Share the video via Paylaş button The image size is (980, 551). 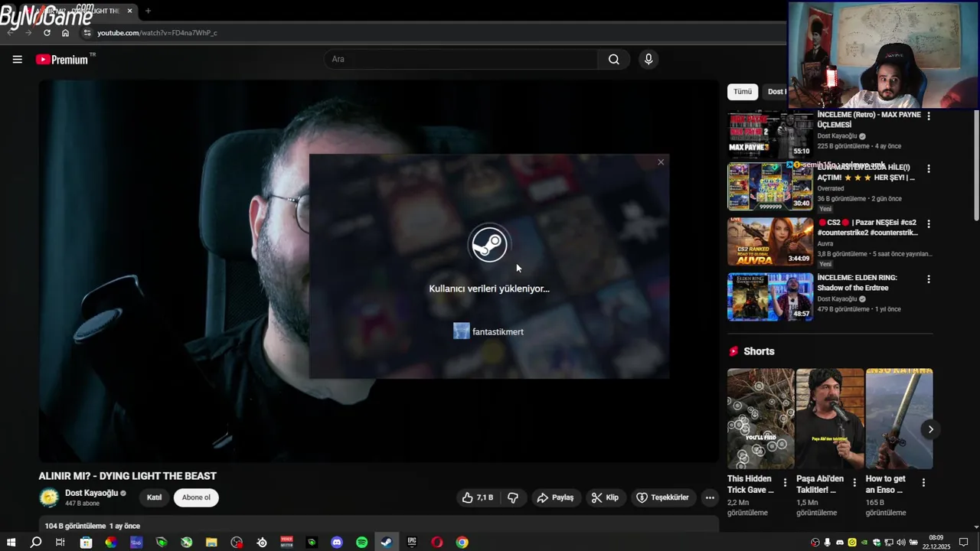(555, 497)
